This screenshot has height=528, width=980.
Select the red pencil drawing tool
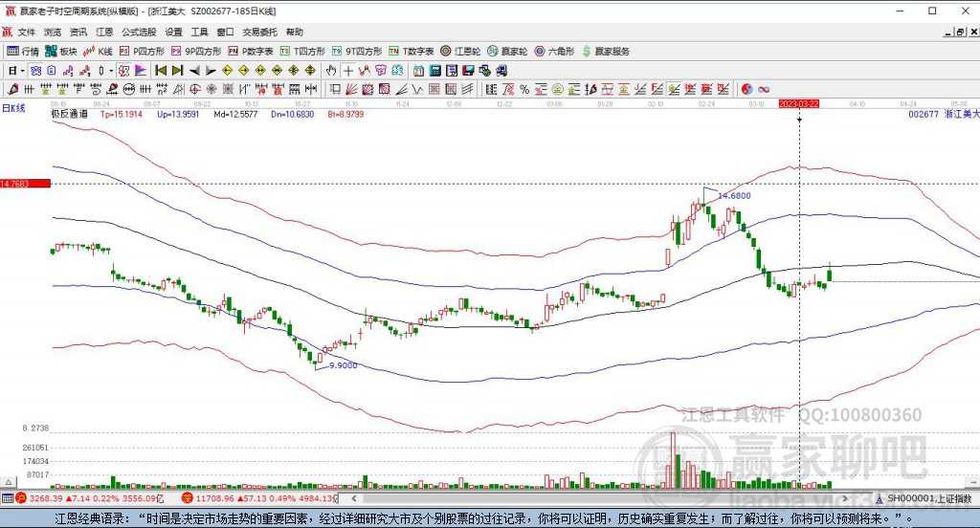[12, 89]
